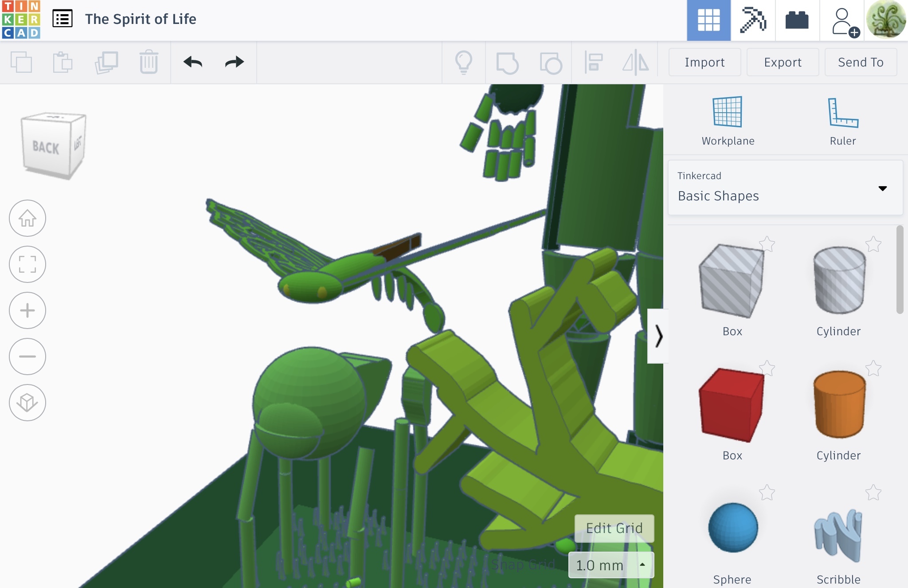908x588 pixels.
Task: Click the Send To button
Action: (861, 62)
